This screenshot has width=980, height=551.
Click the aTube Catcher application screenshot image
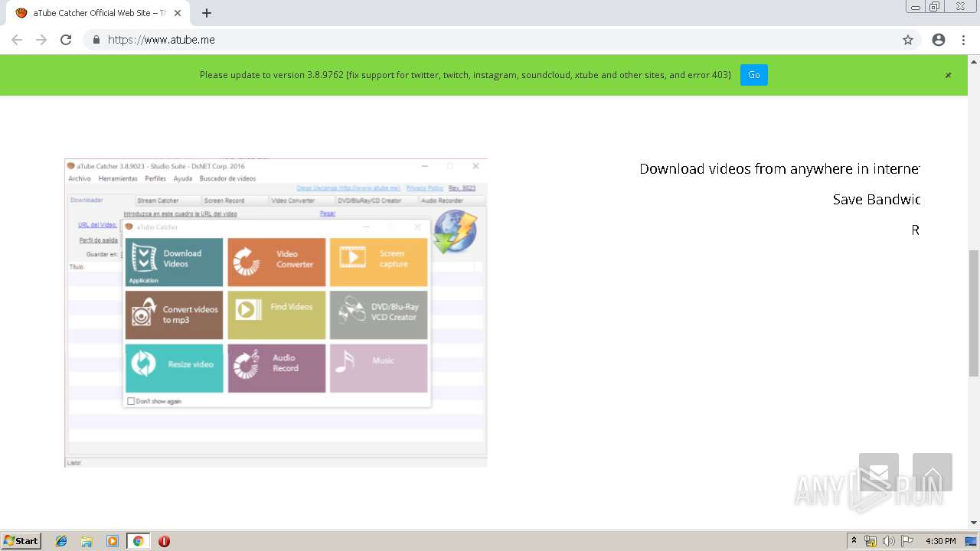(276, 312)
